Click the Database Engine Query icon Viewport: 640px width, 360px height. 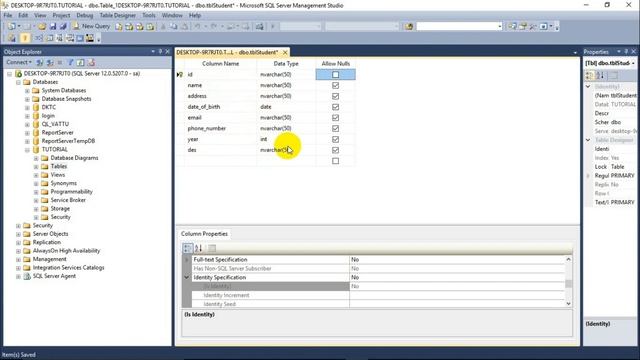118,27
